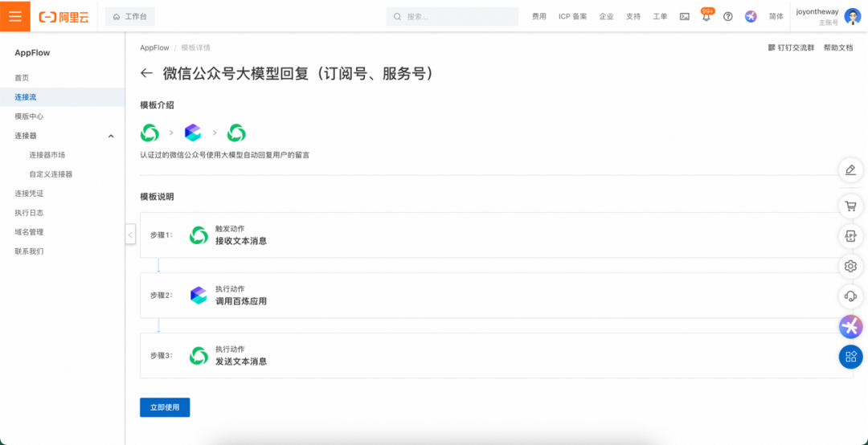Open 自定义连接器 submenu item
This screenshot has height=445, width=868.
click(x=51, y=174)
